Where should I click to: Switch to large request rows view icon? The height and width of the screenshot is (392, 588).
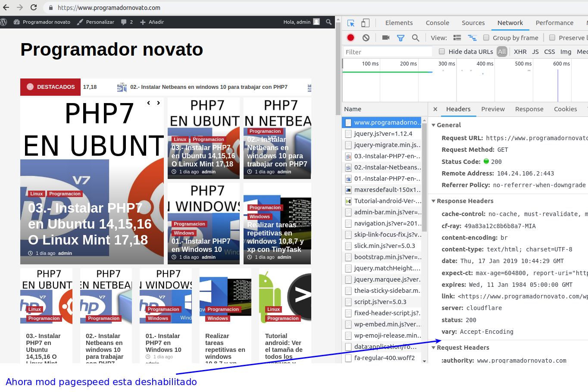coord(457,38)
